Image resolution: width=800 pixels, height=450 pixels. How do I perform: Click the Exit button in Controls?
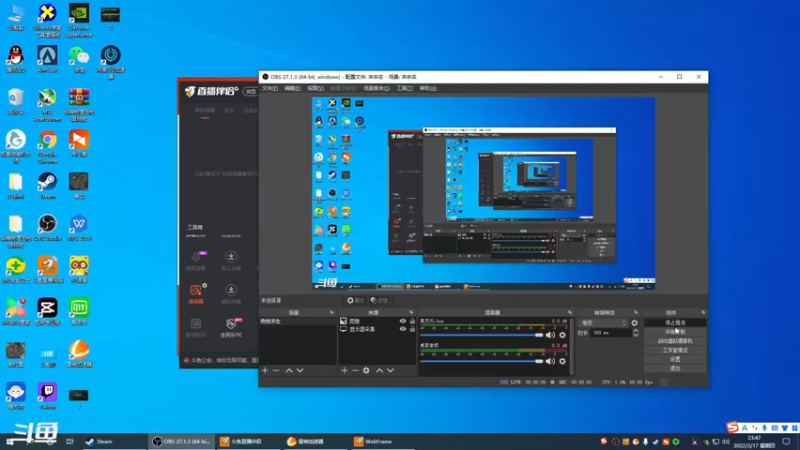(675, 368)
